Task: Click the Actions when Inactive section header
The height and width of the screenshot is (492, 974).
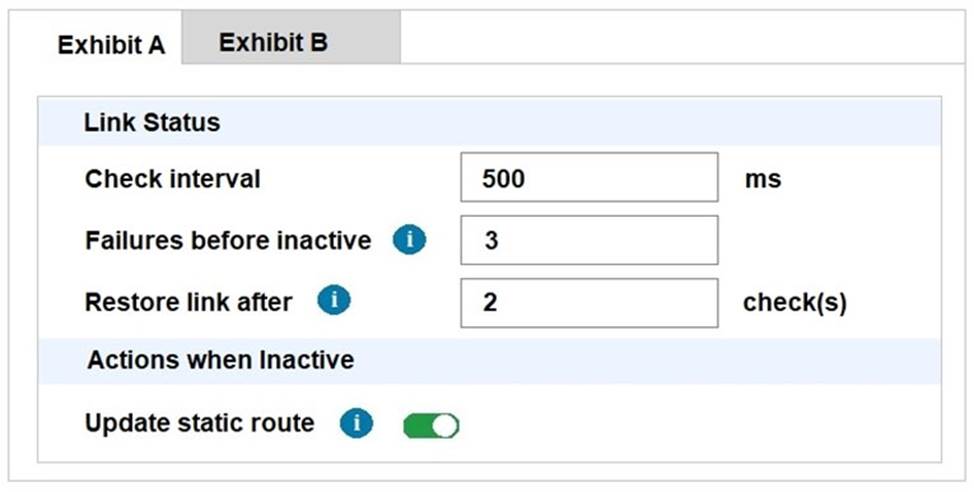Action: click(x=220, y=359)
